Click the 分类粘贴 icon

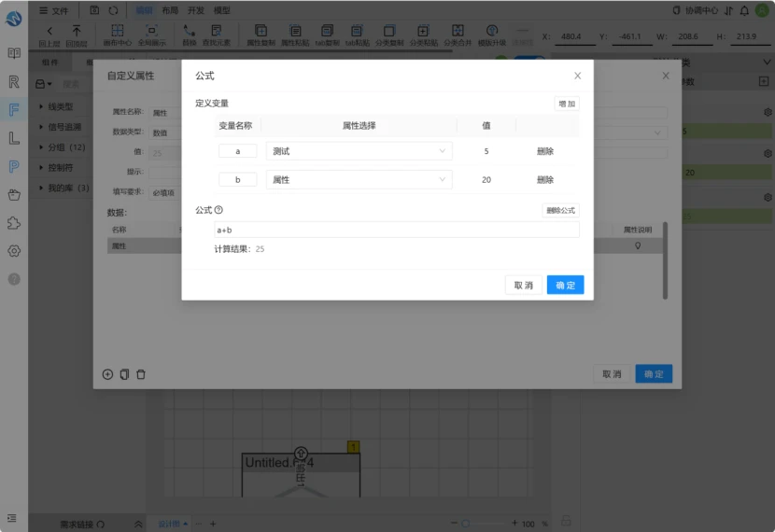pyautogui.click(x=423, y=31)
